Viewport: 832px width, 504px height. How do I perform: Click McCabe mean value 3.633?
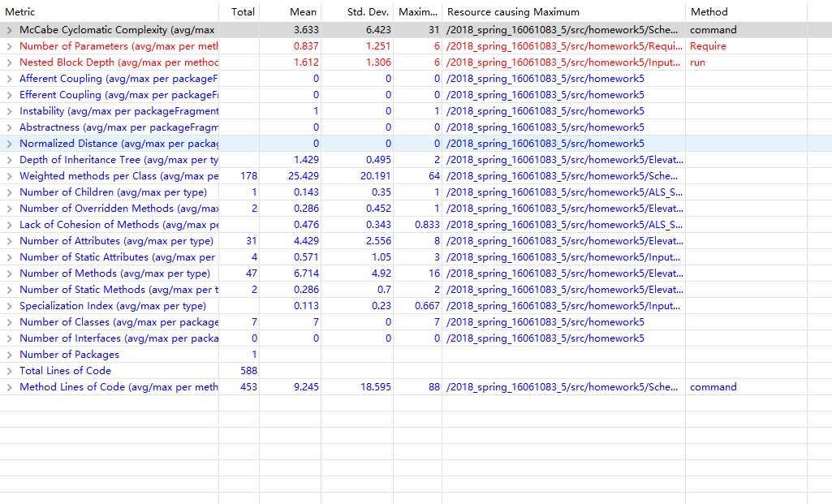(x=306, y=30)
